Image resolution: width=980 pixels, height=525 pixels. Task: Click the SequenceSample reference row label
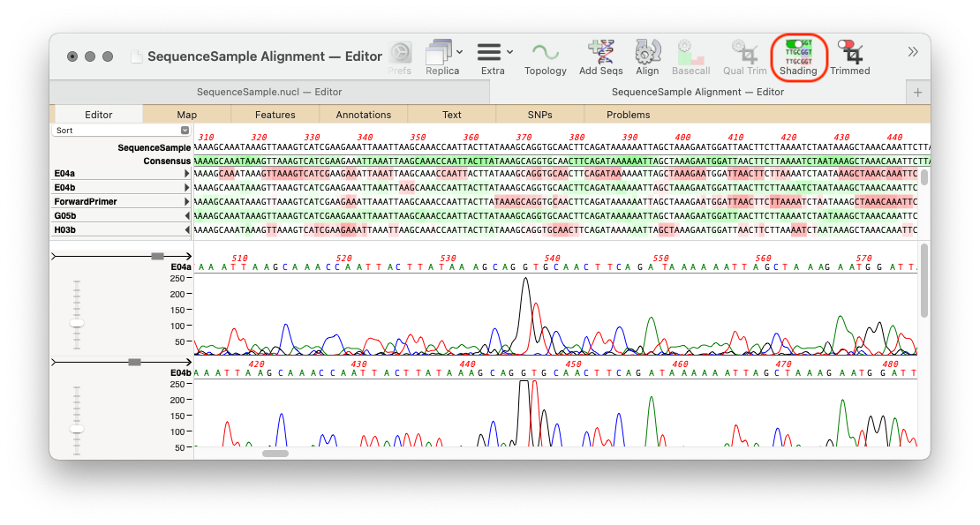tap(154, 148)
